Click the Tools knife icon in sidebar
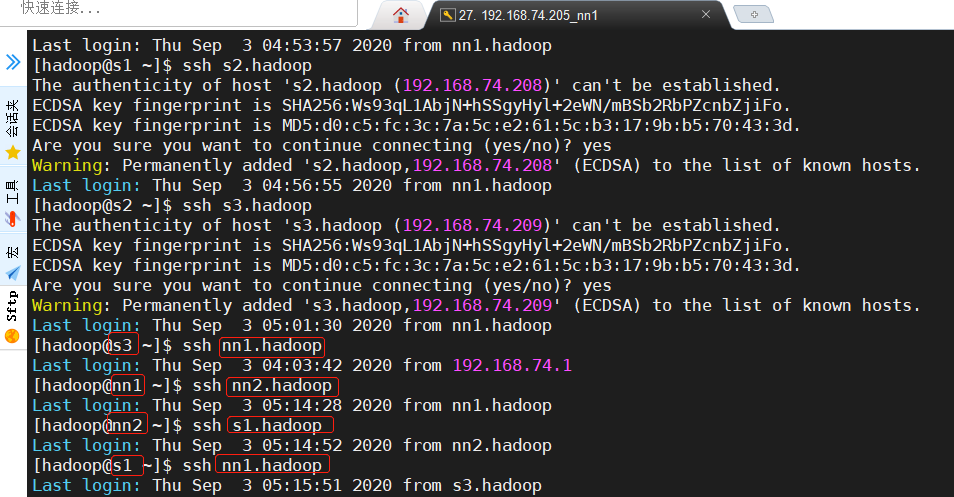954x497 pixels. click(x=13, y=219)
